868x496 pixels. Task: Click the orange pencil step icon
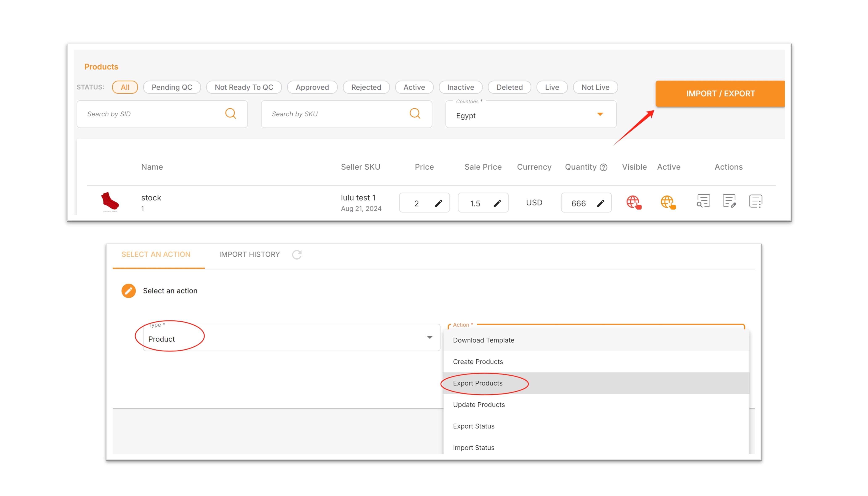pyautogui.click(x=128, y=291)
